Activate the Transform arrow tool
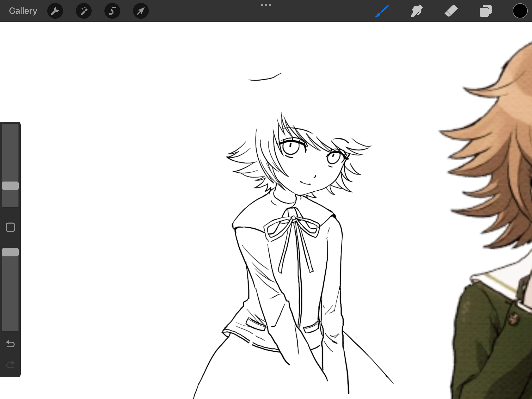The image size is (532, 399). (x=141, y=11)
